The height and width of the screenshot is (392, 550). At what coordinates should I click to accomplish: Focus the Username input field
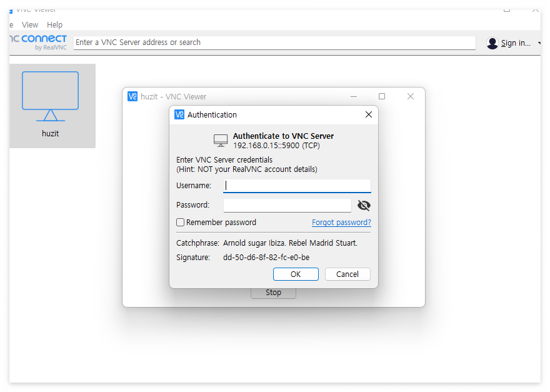297,186
